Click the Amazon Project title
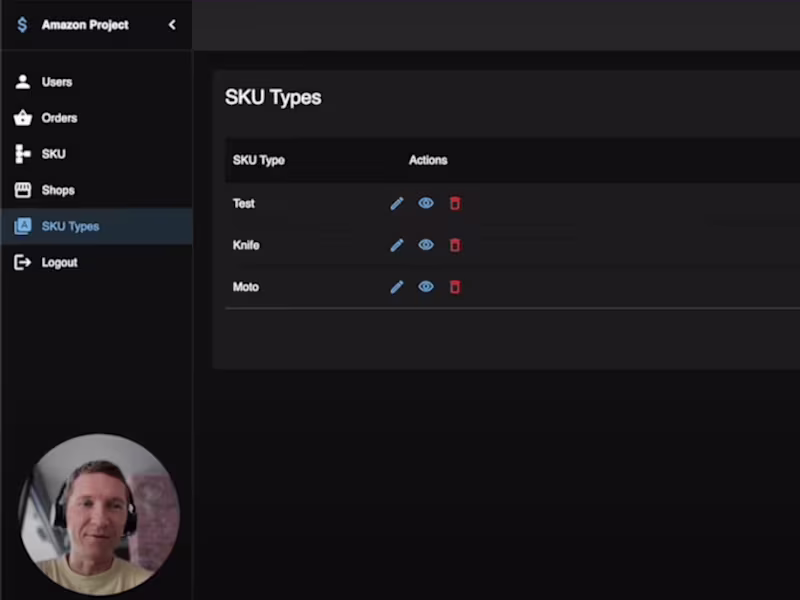This screenshot has width=800, height=600. tap(85, 25)
